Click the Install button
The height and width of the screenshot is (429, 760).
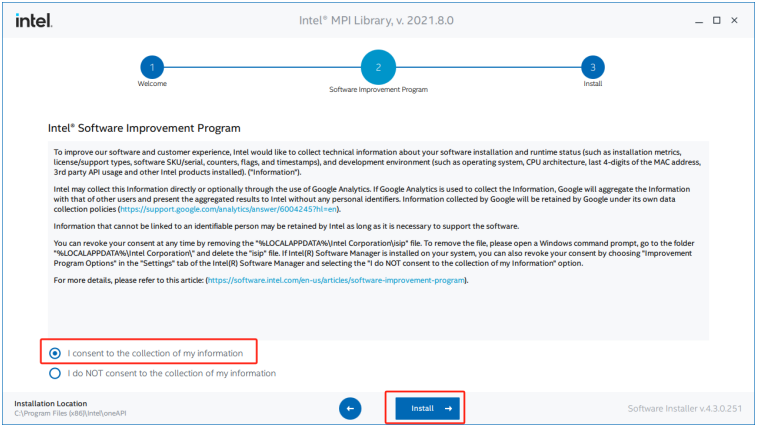coord(426,408)
